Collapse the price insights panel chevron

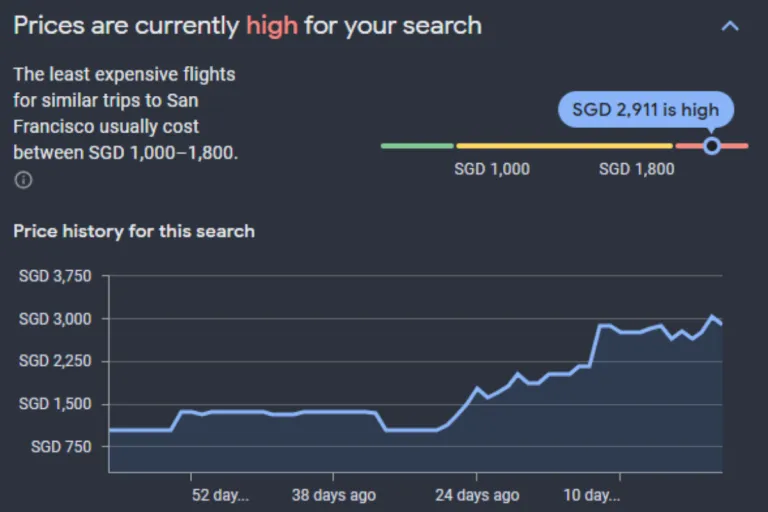(x=730, y=26)
